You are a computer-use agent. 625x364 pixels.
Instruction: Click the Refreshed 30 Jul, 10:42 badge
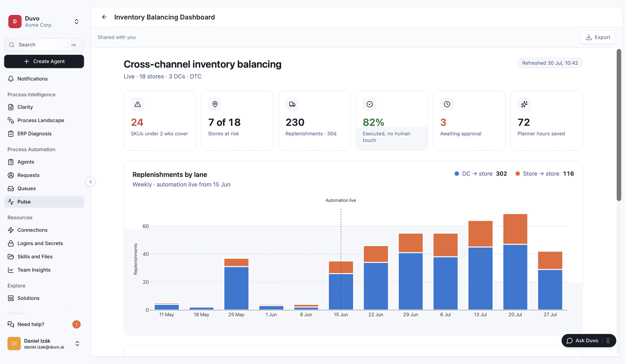[x=550, y=63]
